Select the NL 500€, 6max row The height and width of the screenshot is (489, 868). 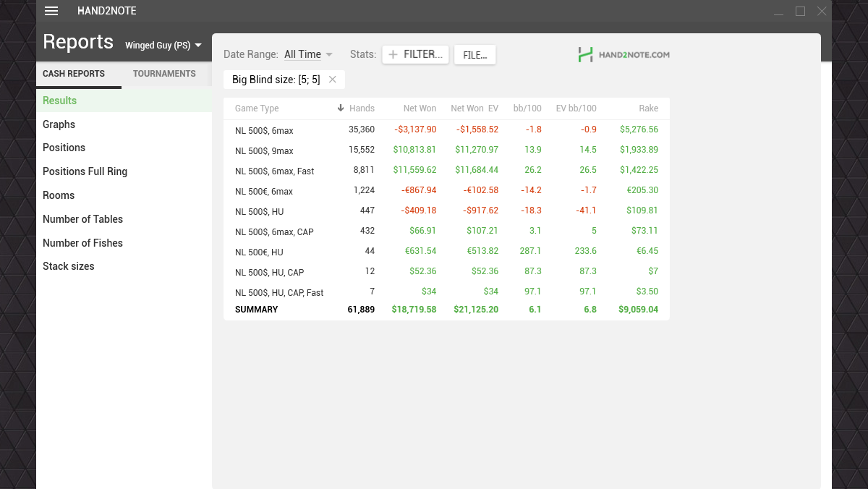click(446, 191)
